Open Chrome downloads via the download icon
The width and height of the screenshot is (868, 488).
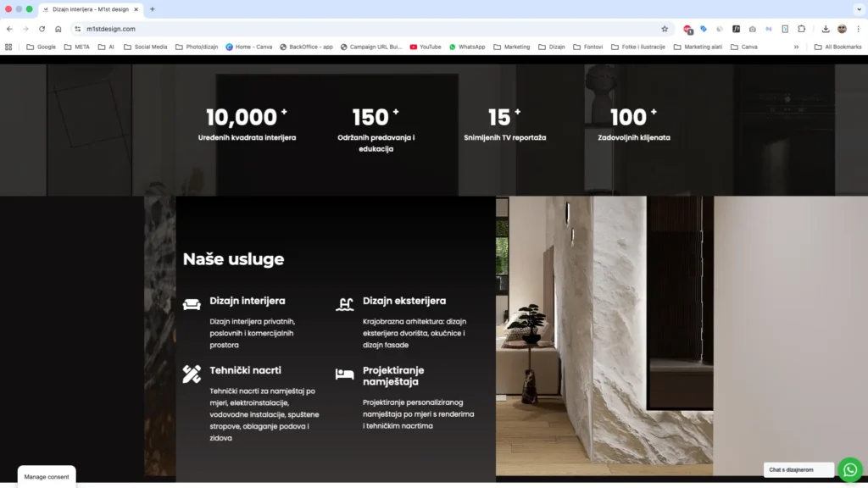click(826, 30)
